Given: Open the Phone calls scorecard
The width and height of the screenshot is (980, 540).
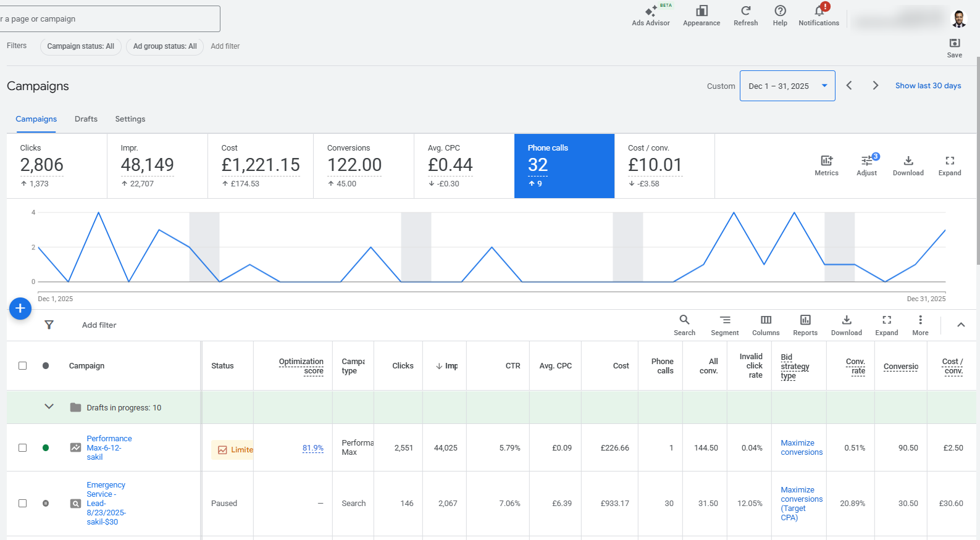Looking at the screenshot, I should click(564, 166).
